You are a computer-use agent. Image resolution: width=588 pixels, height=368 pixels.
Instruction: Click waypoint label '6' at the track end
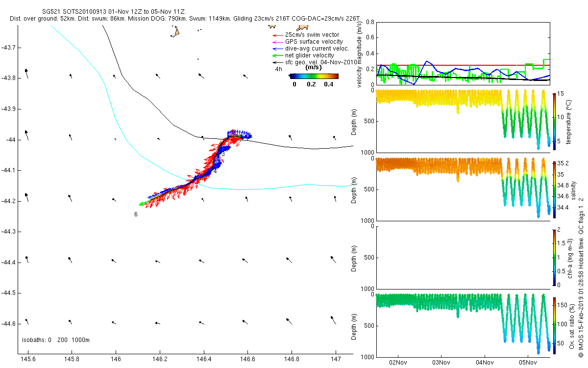(136, 214)
